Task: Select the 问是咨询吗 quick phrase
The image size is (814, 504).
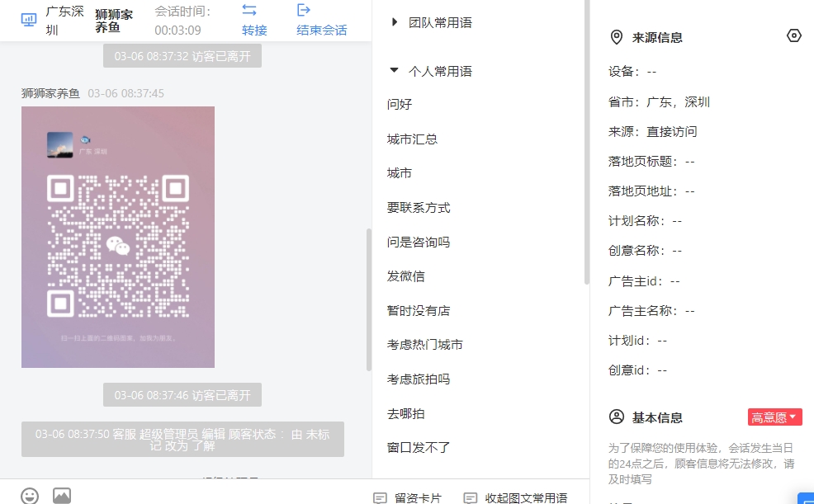Action: 419,243
